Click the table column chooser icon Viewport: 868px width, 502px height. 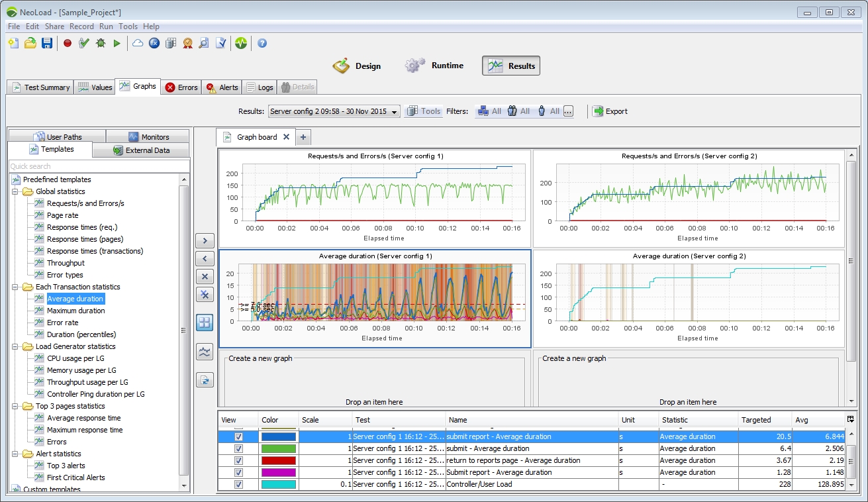[850, 419]
